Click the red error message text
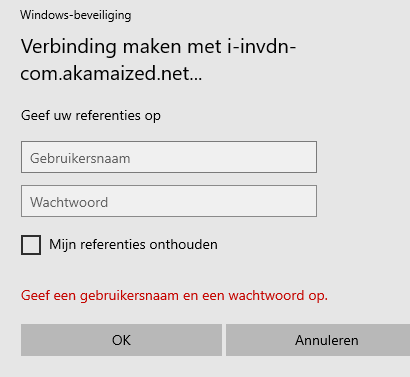 pyautogui.click(x=174, y=296)
